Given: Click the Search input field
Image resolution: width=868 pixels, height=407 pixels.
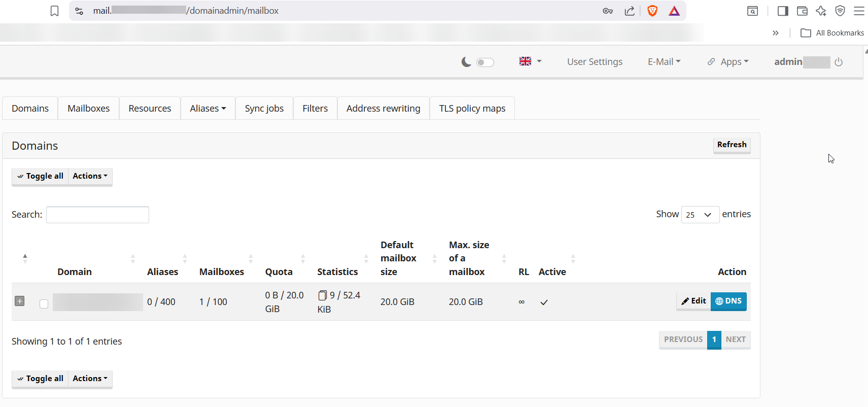Looking at the screenshot, I should coord(97,215).
